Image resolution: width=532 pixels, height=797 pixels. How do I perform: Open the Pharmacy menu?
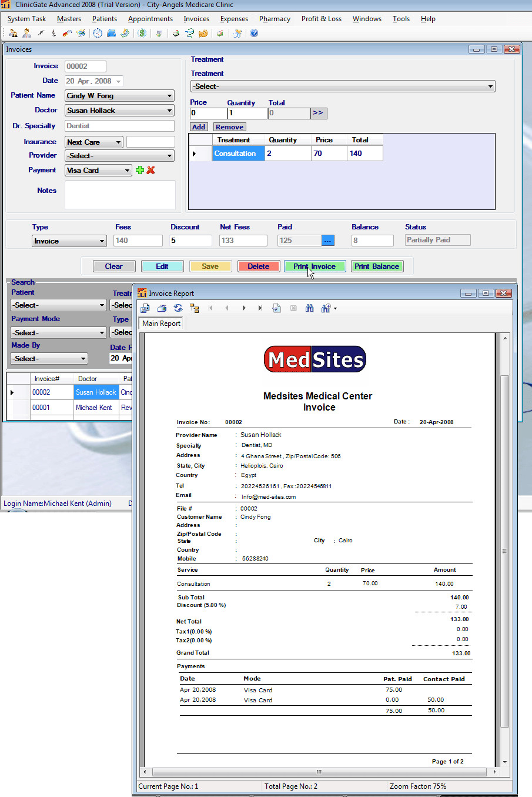click(275, 19)
